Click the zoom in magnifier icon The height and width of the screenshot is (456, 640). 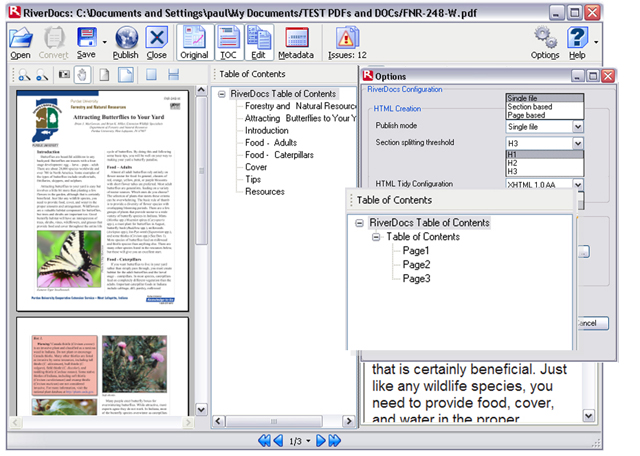[24, 75]
